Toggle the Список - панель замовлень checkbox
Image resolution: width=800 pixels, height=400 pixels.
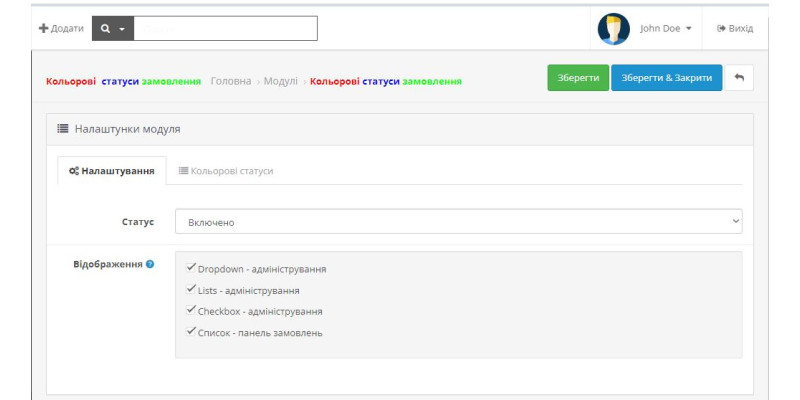(x=191, y=331)
